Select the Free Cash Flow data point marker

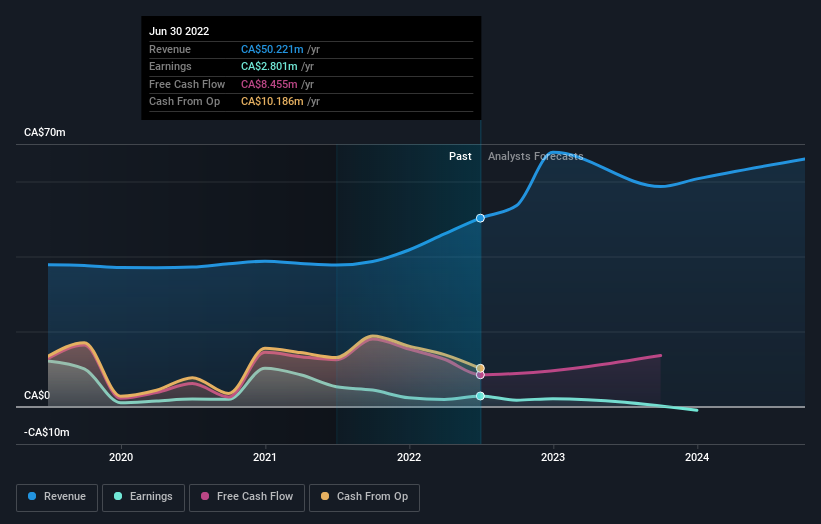click(x=480, y=375)
